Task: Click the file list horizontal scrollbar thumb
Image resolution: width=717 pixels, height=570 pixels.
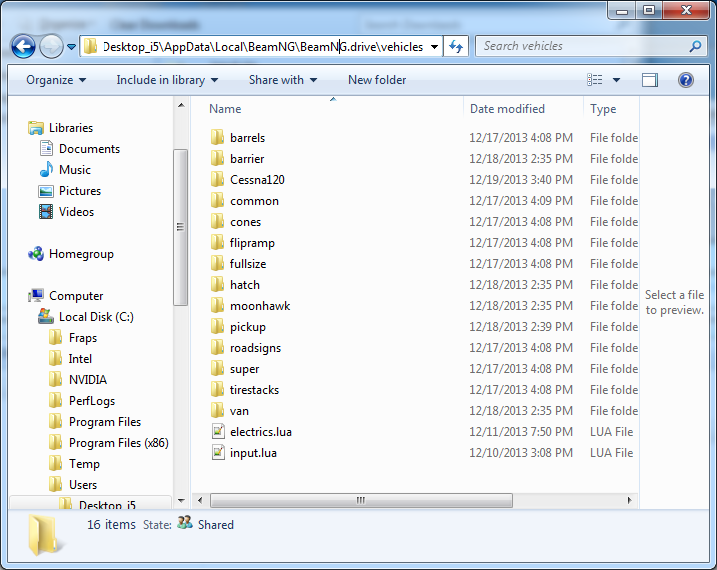Action: [361, 501]
